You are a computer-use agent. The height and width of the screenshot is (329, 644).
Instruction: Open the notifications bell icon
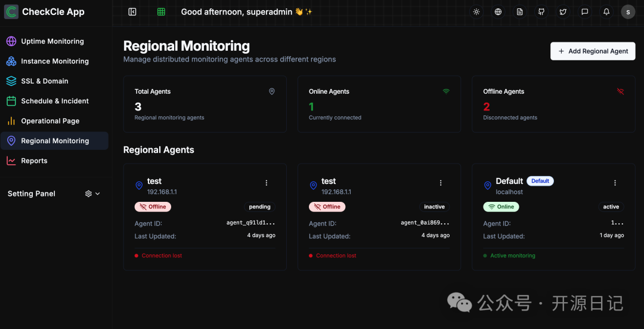[x=606, y=12]
